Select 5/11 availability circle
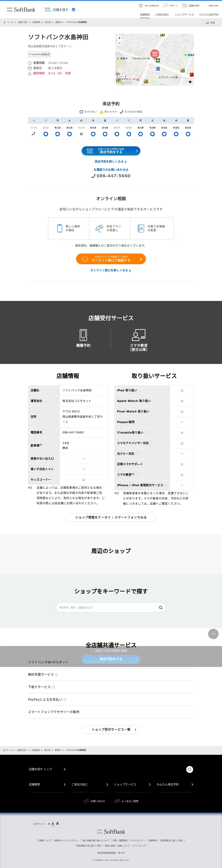Screen dimensions: 222x868 (x=46, y=134)
